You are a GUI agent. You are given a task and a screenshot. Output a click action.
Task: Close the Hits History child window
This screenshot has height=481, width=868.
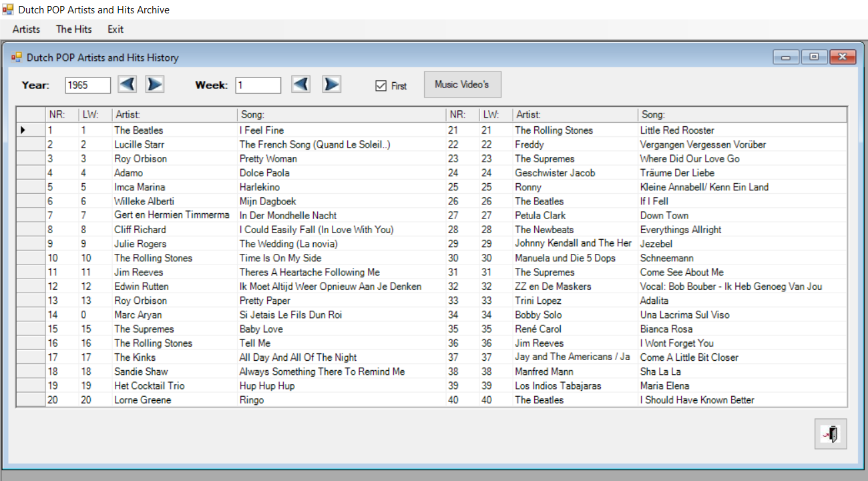843,57
